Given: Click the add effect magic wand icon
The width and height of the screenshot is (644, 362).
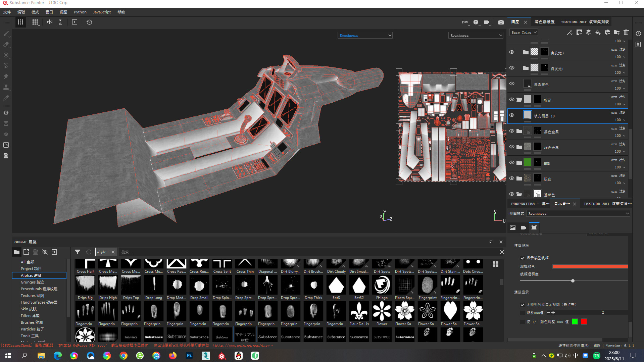Looking at the screenshot, I should point(570,33).
